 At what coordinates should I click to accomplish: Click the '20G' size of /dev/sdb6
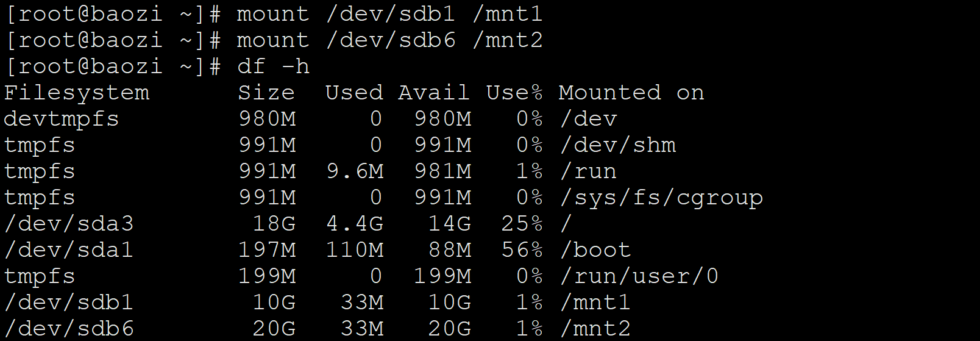[274, 329]
